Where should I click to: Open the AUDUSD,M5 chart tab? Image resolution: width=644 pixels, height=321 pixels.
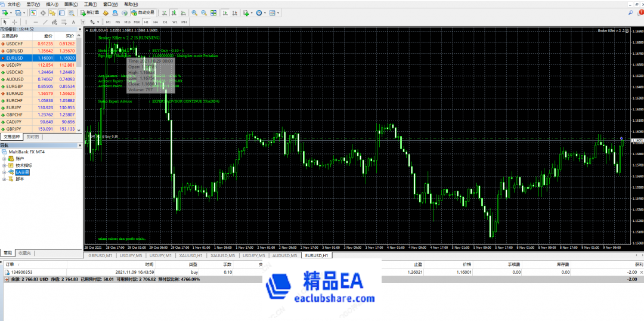click(x=284, y=255)
